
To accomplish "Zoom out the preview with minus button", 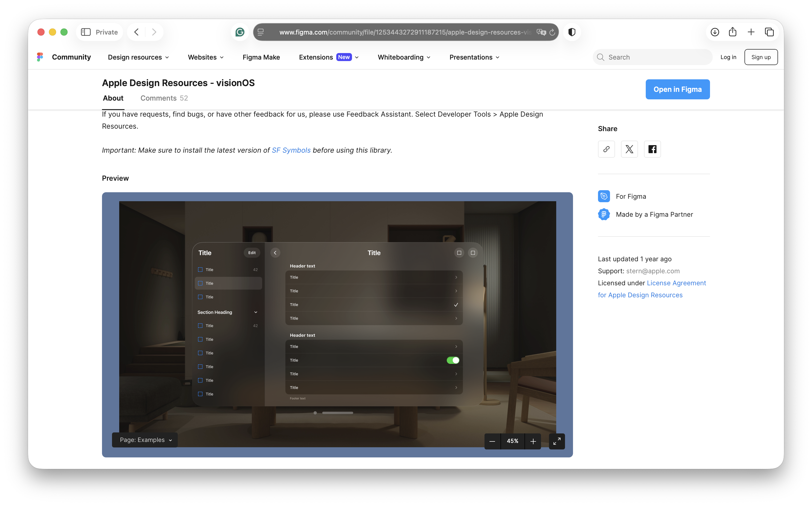I will click(x=492, y=441).
